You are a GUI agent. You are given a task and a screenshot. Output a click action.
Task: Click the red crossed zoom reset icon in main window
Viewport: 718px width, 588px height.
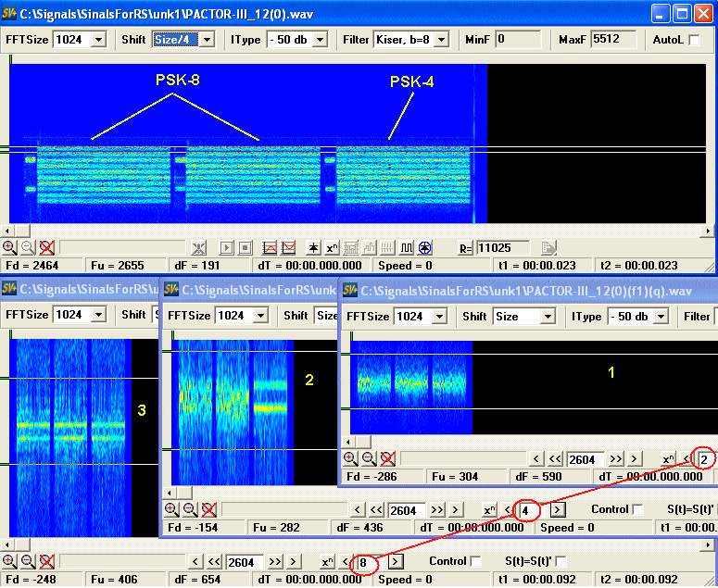pyautogui.click(x=46, y=247)
